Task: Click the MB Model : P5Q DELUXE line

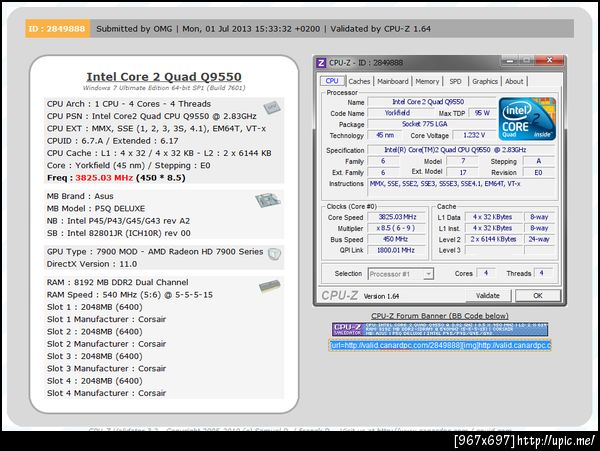Action: (x=96, y=208)
